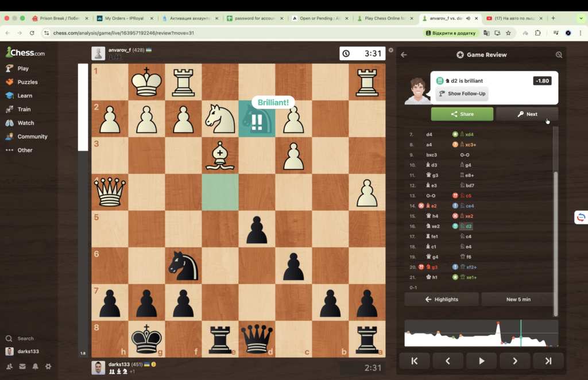The height and width of the screenshot is (380, 588).
Task: Switch to the My Orders - IPRoyal tab
Action: coord(125,18)
